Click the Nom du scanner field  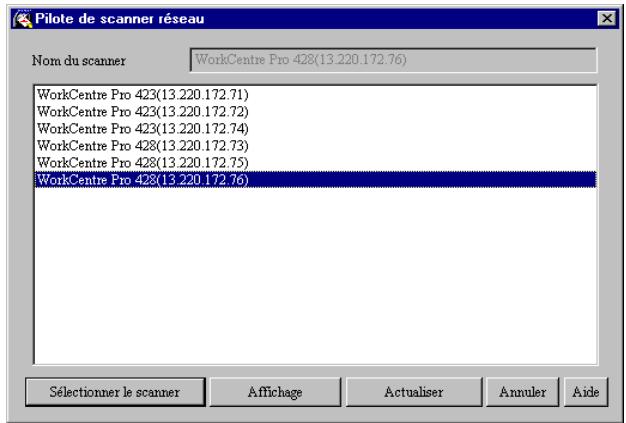pyautogui.click(x=393, y=60)
